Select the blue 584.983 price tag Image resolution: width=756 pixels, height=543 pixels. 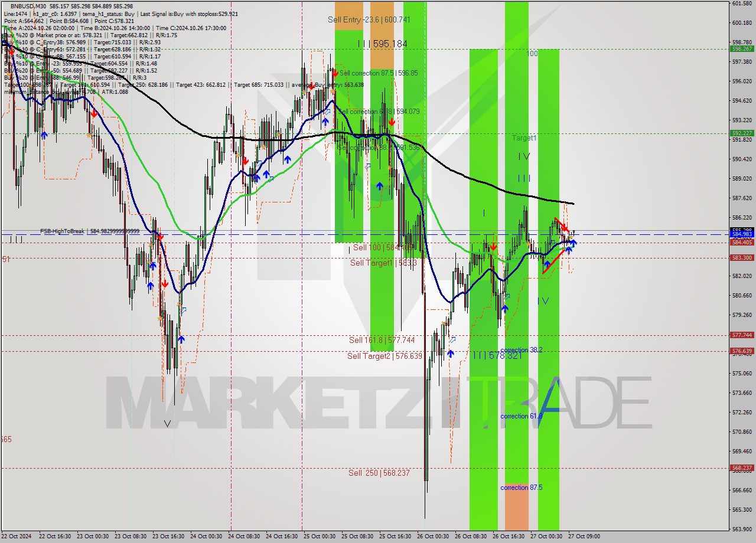[x=742, y=234]
